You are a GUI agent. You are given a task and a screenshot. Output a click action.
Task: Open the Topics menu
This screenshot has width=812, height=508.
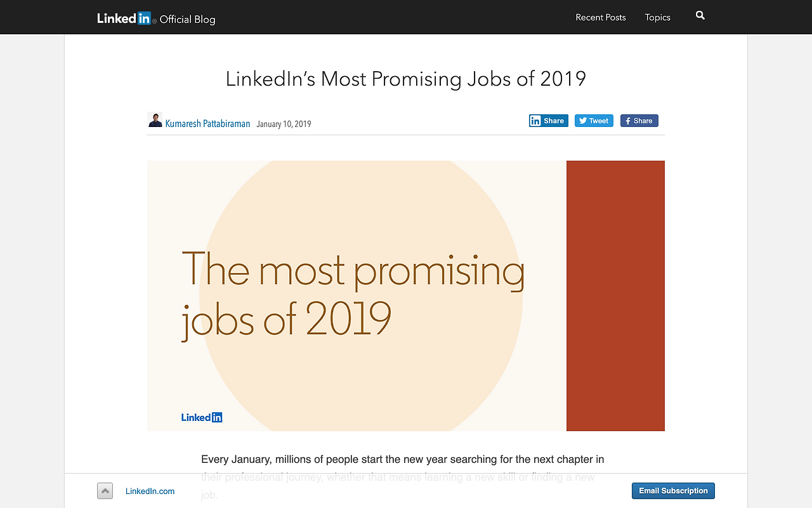[657, 17]
